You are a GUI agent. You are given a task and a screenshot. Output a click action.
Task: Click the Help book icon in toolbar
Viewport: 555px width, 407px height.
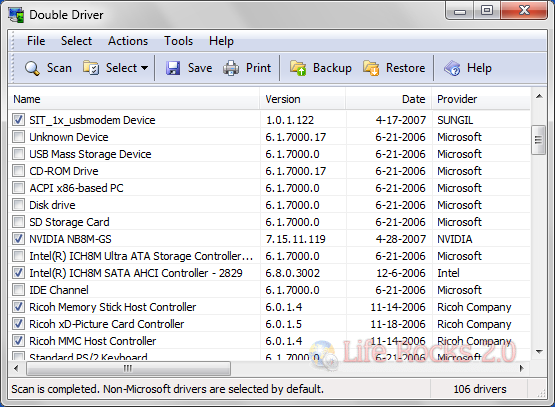point(452,68)
